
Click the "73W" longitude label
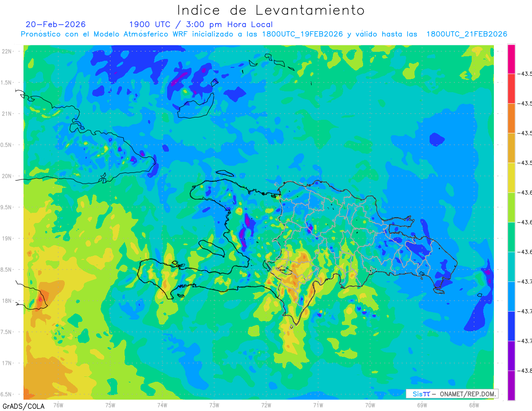coord(214,405)
